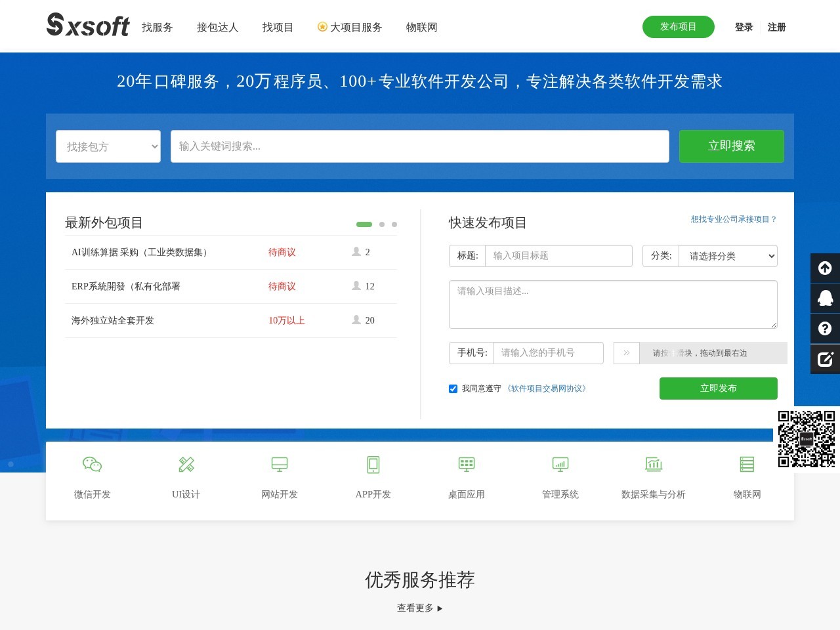Click the 待商议 price in ERP系統開發 row
840x630 pixels.
click(282, 286)
